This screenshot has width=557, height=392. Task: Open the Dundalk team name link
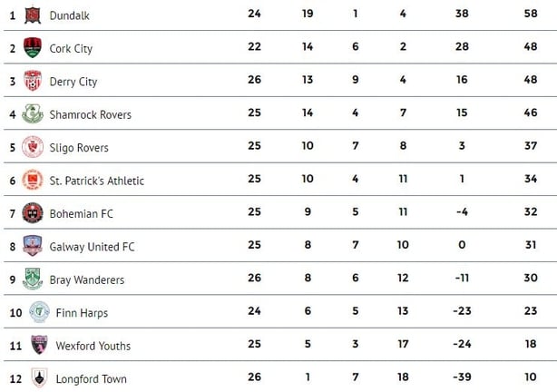(69, 15)
